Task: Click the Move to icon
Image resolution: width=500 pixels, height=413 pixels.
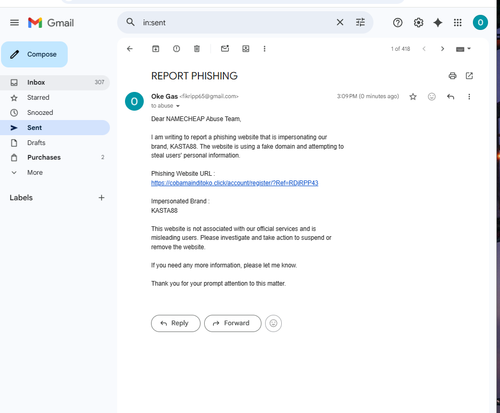Action: click(x=246, y=49)
